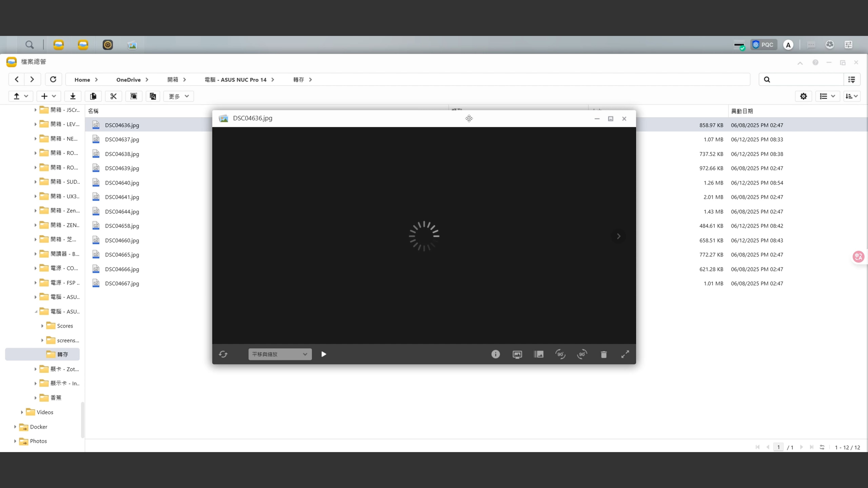Go to OneDrive in breadcrumb path

(128, 80)
